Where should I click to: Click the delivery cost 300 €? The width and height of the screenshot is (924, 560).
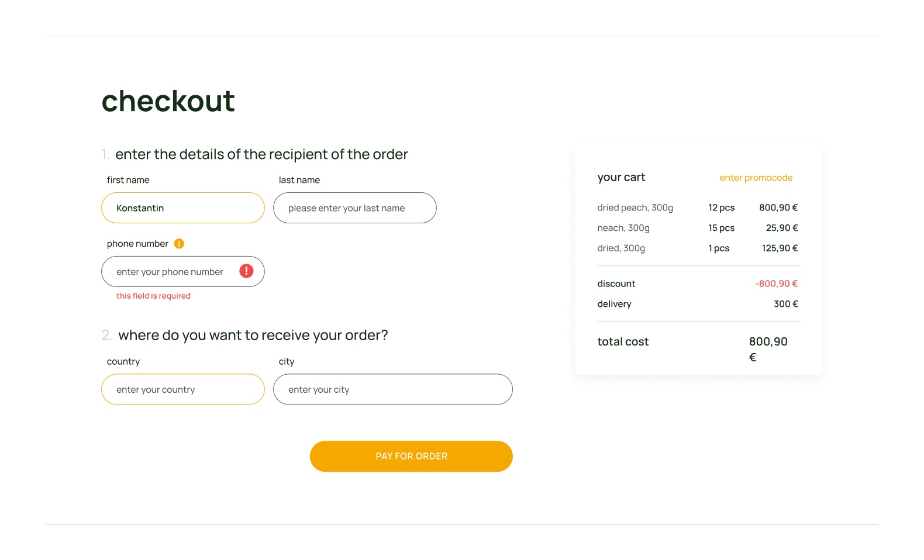(x=785, y=304)
